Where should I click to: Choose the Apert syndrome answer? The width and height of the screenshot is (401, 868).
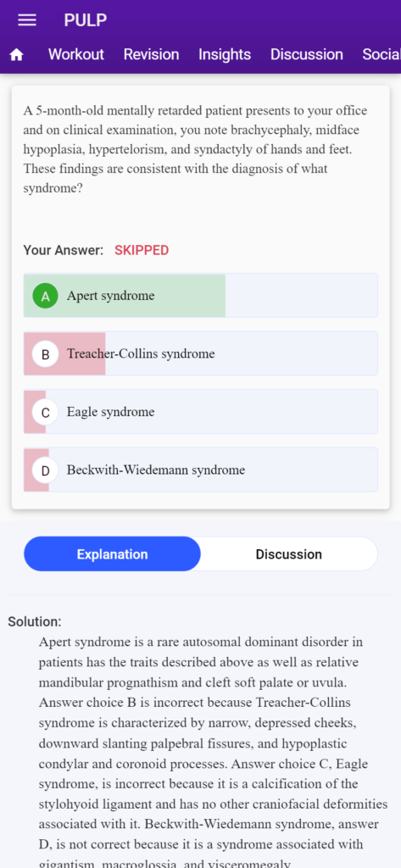(x=200, y=296)
